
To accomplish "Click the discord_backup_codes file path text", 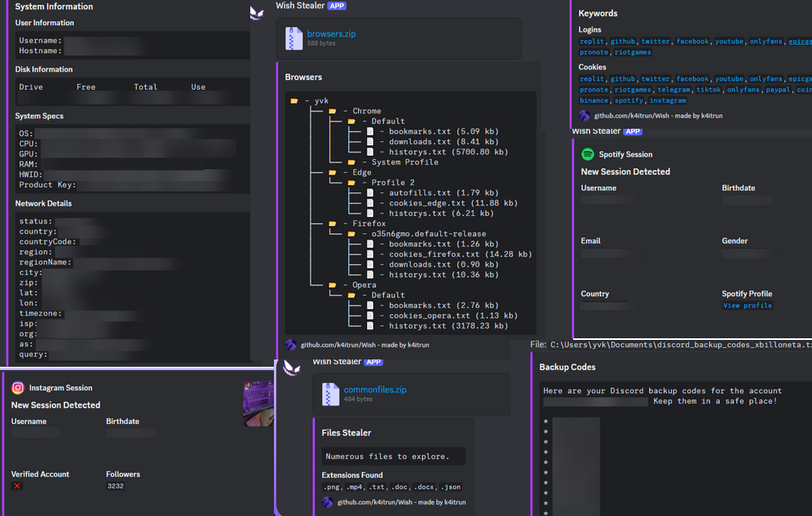I will [681, 345].
